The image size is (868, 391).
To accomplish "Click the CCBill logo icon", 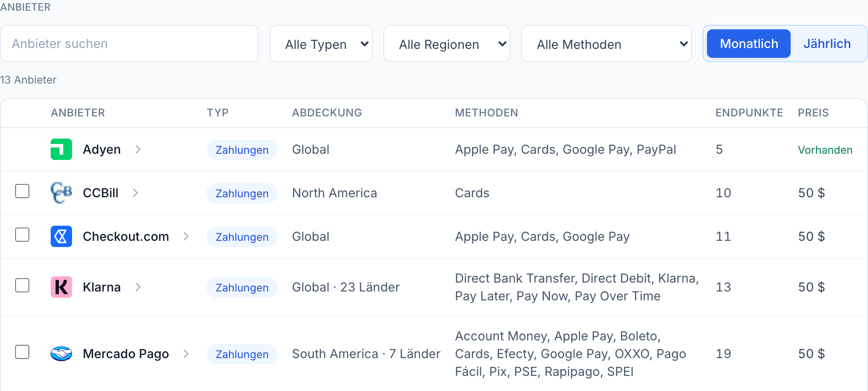I will pos(61,193).
